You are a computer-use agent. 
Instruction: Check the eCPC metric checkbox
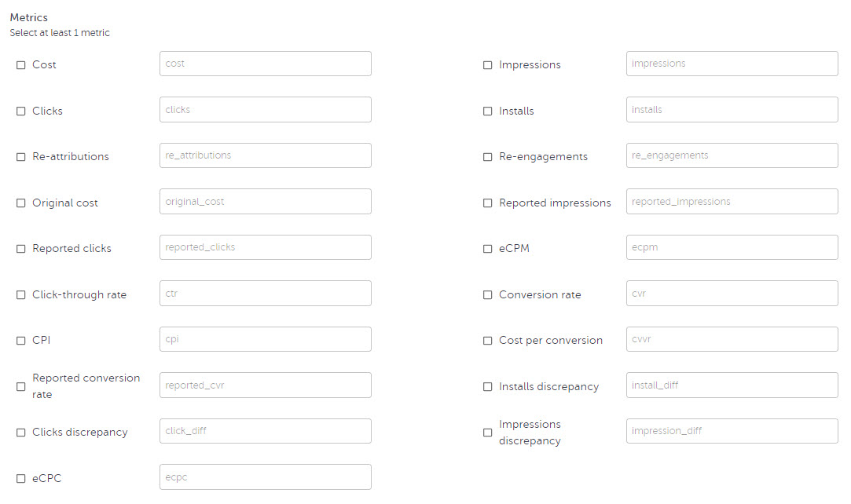coord(21,478)
